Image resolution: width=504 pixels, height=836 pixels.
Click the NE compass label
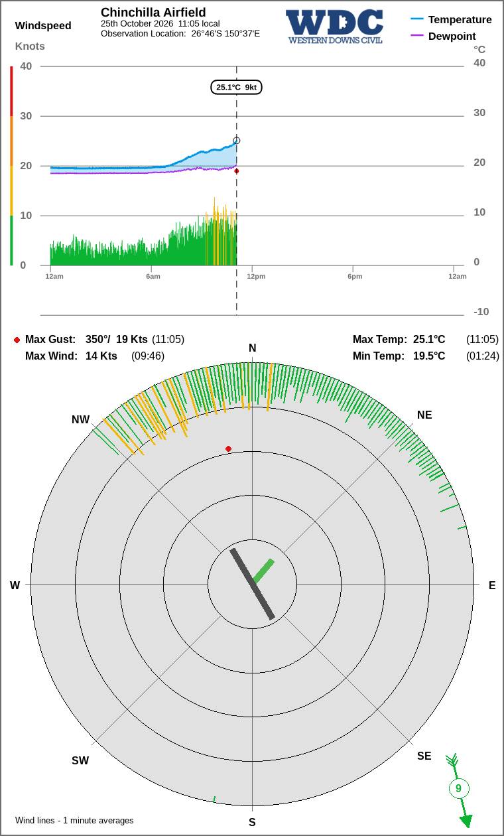point(424,415)
